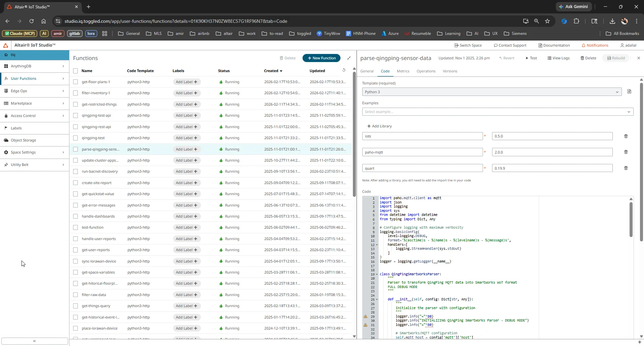
Task: Delete the quart library row
Action: pyautogui.click(x=626, y=168)
